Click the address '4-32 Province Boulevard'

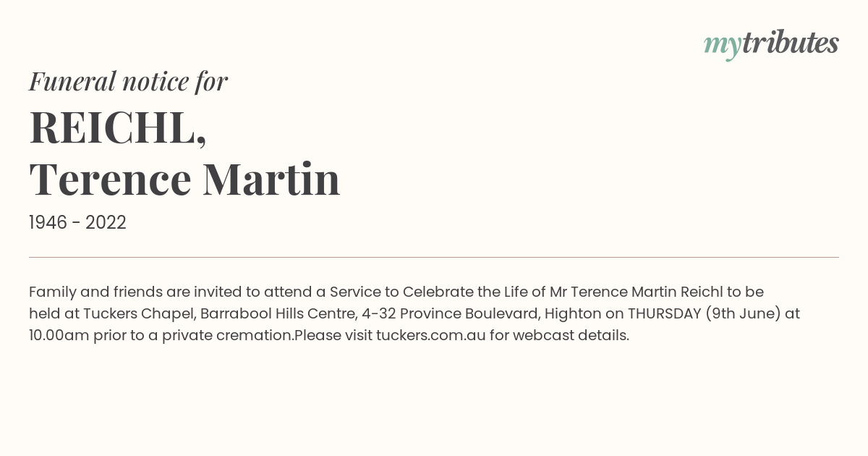451,314
